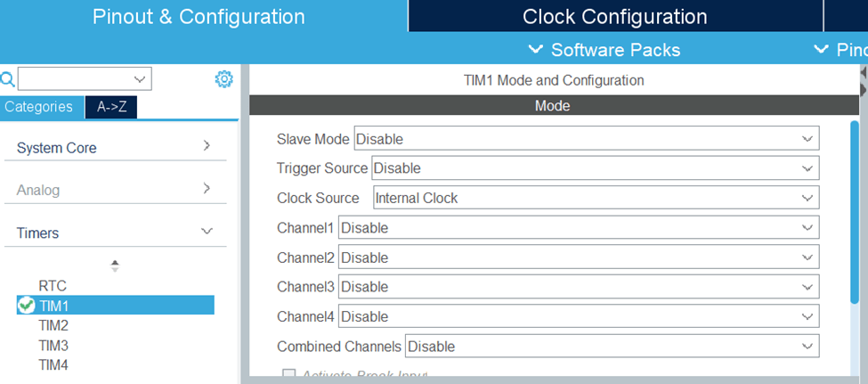
Task: Open the settings gear icon
Action: [223, 79]
